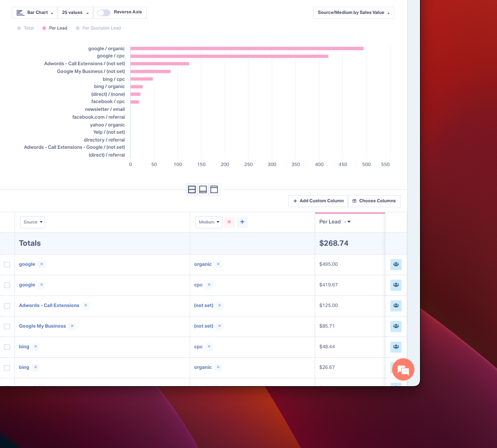Click (not set) medium in Adwords row
The height and width of the screenshot is (448, 497).
204,305
